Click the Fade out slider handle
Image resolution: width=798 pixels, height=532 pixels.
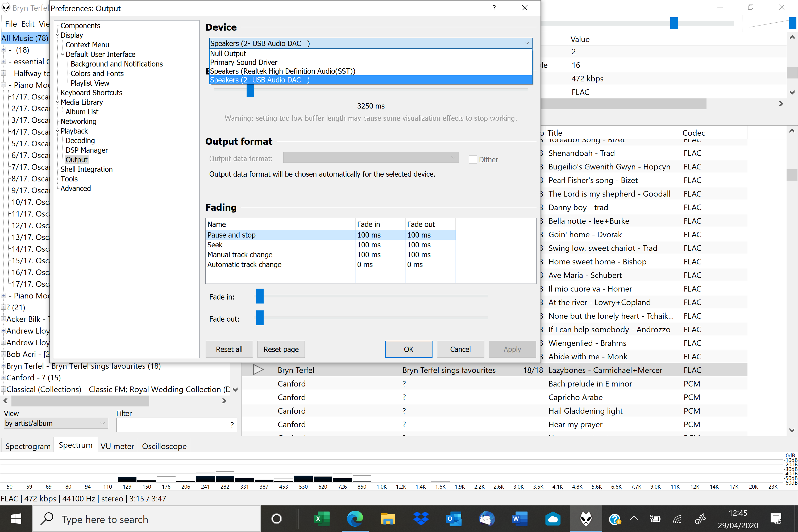(260, 318)
